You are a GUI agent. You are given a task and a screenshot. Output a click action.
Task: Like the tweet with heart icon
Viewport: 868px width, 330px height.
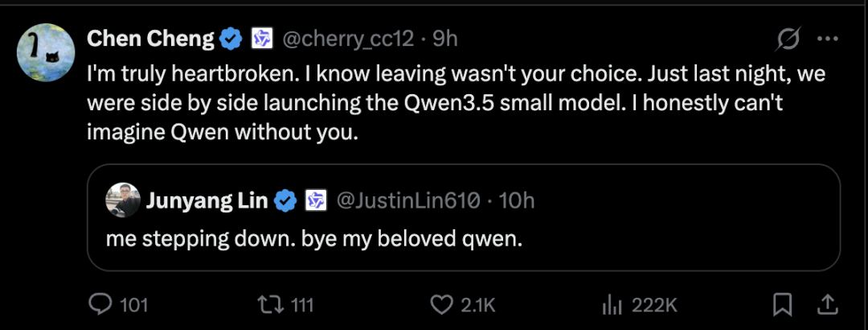pos(441,304)
